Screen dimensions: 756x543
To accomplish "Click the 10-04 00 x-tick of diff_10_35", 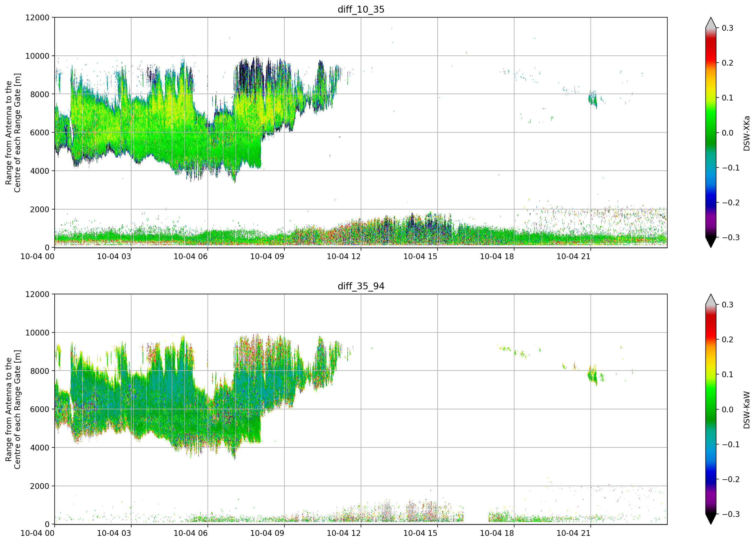I will [37, 256].
